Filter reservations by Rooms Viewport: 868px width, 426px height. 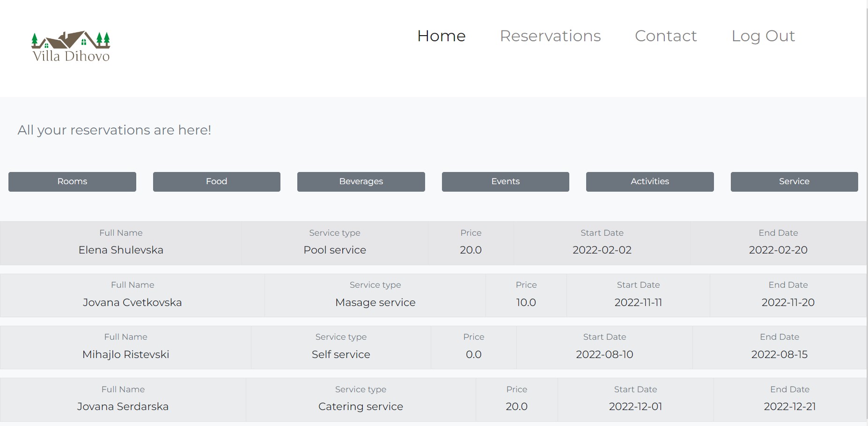coord(72,181)
